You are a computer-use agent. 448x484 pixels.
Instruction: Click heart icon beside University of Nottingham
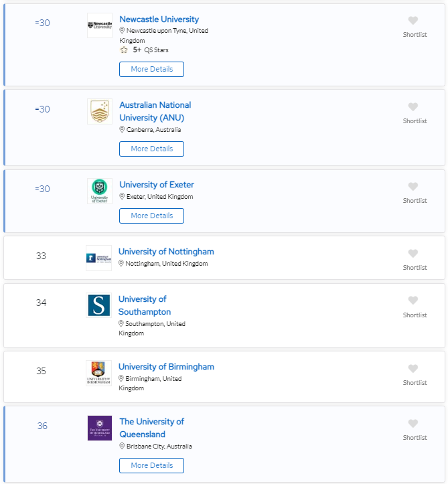(x=413, y=254)
